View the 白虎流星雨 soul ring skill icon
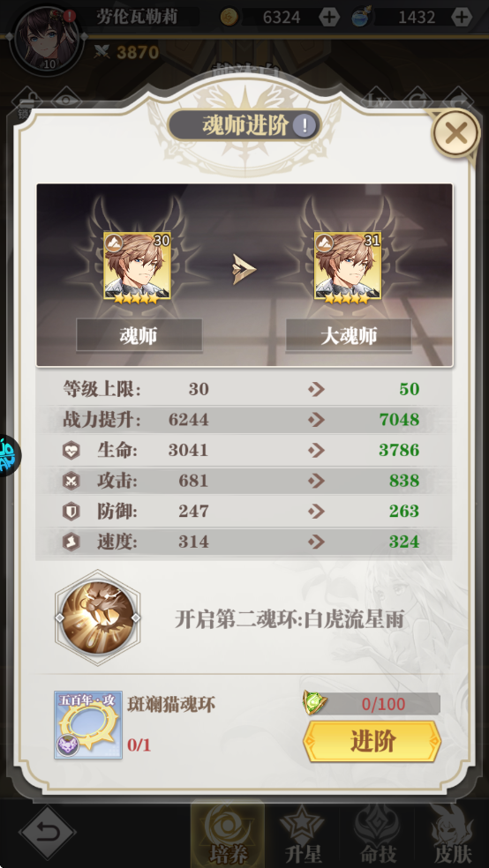 [97, 617]
